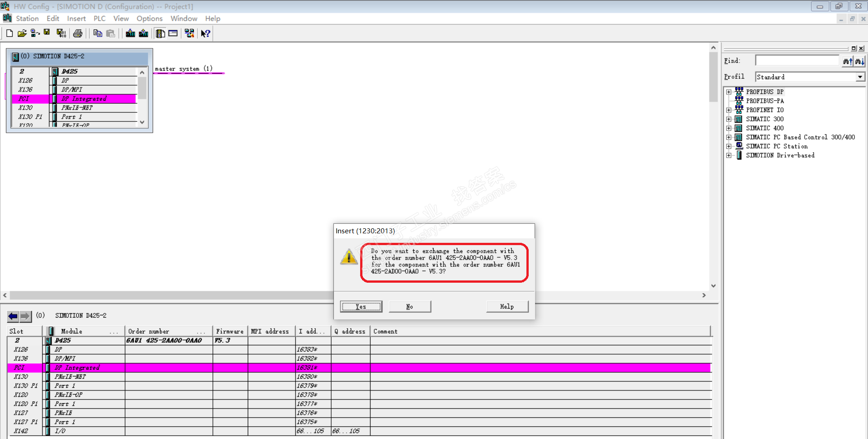Viewport: 868px width, 439px height.
Task: Click the warning triangle icon in the Insert dialog
Action: (349, 256)
